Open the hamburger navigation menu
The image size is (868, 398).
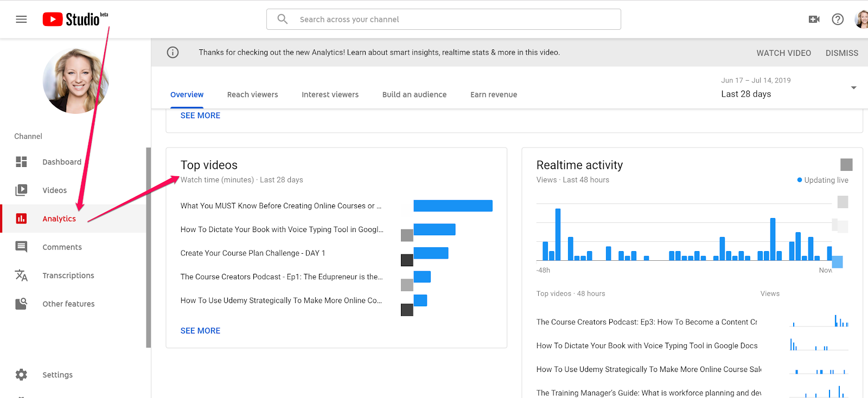(21, 20)
